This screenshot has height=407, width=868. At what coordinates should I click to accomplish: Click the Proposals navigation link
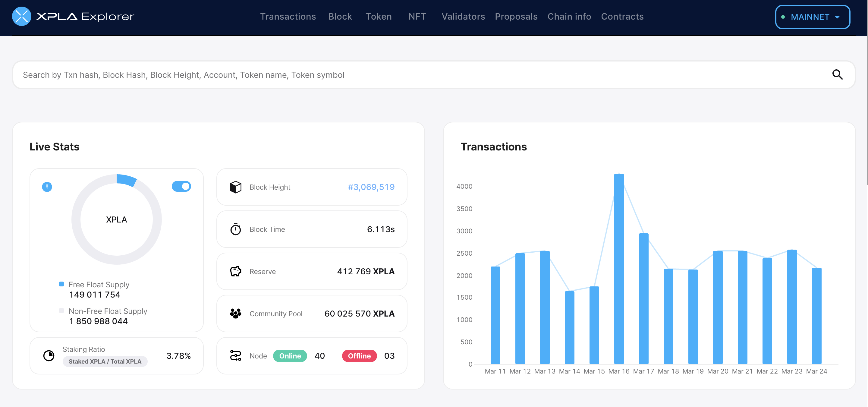click(516, 16)
